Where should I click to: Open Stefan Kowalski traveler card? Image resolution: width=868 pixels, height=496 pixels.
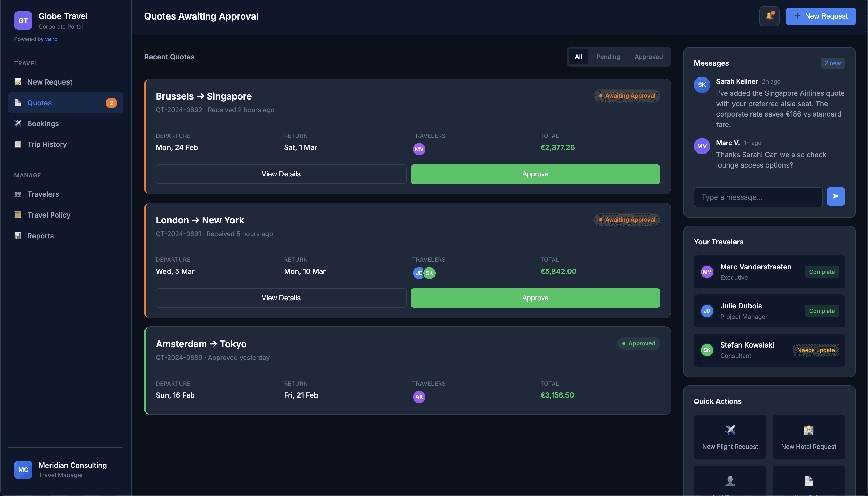click(769, 350)
